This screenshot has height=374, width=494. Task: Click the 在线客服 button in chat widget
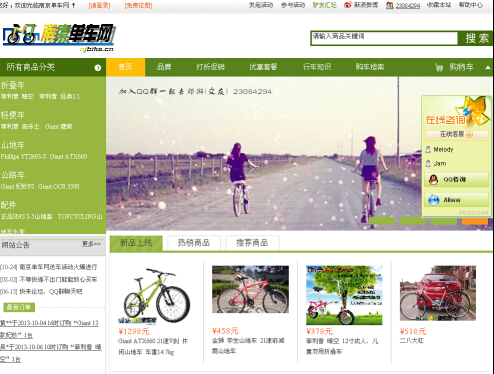[x=457, y=135]
